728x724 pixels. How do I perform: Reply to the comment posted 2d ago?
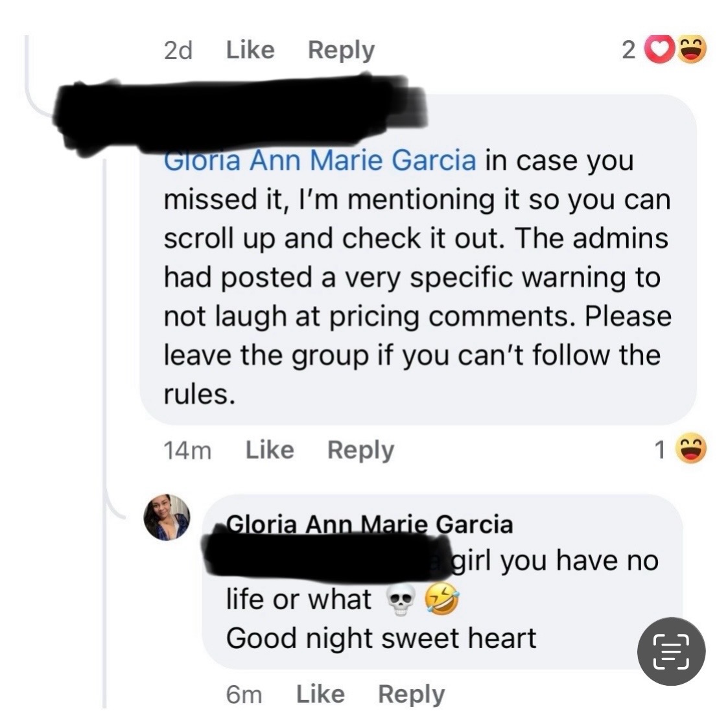coord(341,50)
